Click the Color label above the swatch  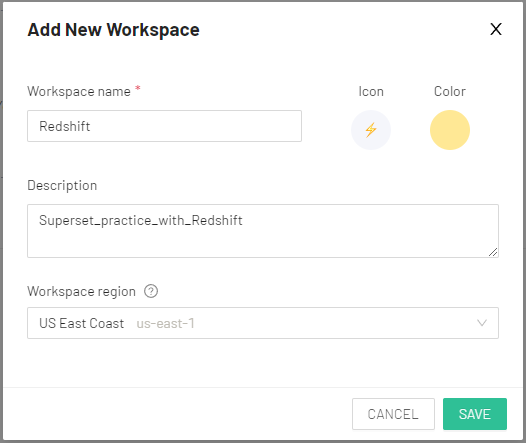(x=450, y=92)
